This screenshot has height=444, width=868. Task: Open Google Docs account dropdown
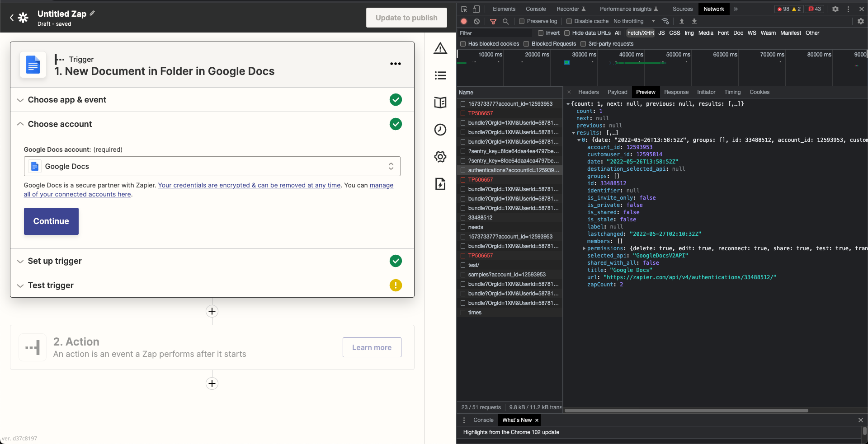212,166
